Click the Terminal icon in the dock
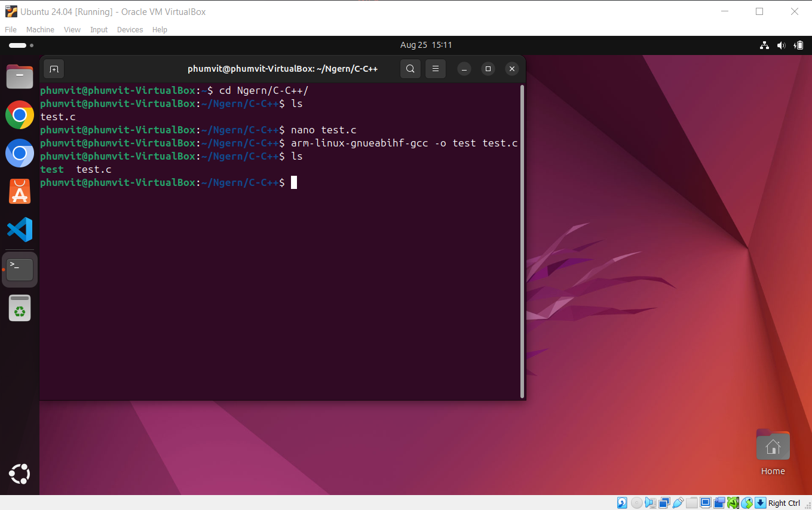812x510 pixels. pos(20,269)
